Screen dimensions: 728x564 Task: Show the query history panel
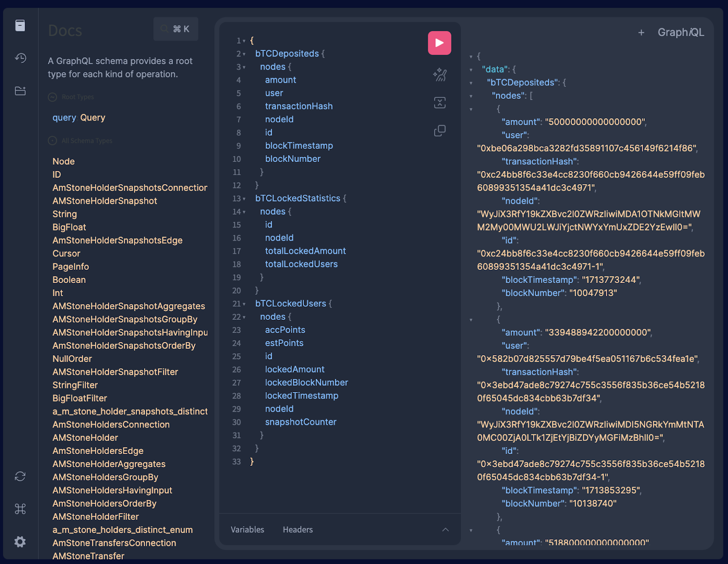click(20, 58)
